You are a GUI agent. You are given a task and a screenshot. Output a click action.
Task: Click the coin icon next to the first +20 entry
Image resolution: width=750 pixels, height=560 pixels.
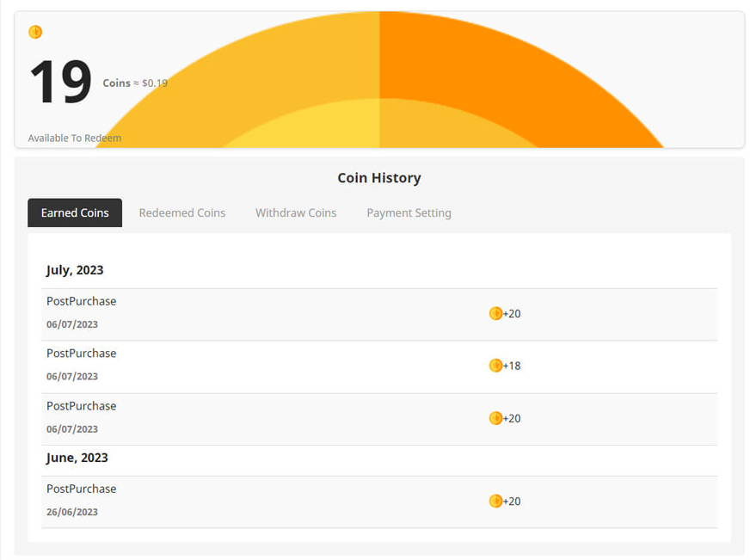(x=495, y=314)
